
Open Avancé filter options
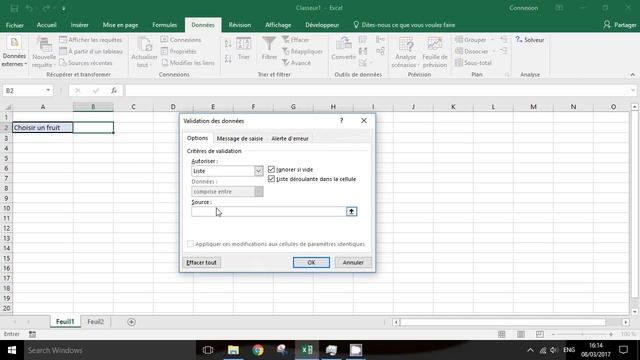(296, 63)
